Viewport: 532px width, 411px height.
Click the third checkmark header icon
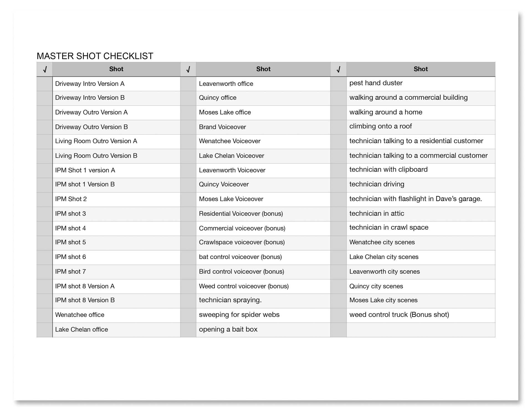click(x=338, y=69)
